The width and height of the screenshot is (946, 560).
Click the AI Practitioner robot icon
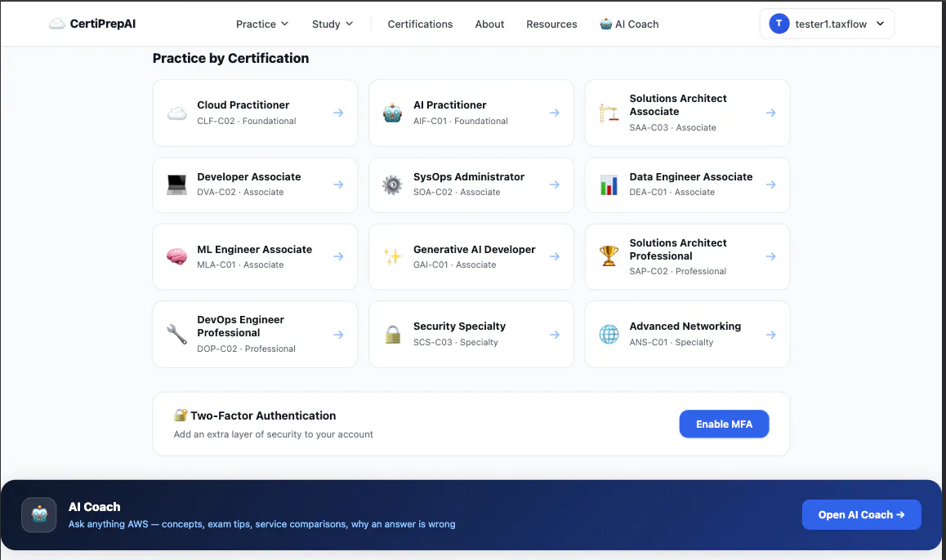click(393, 113)
